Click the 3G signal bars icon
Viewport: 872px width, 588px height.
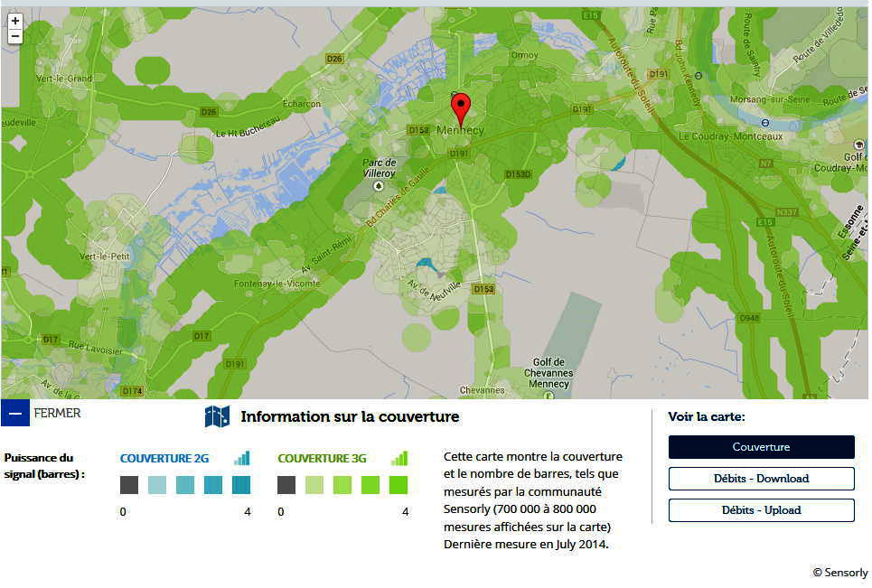pyautogui.click(x=399, y=458)
